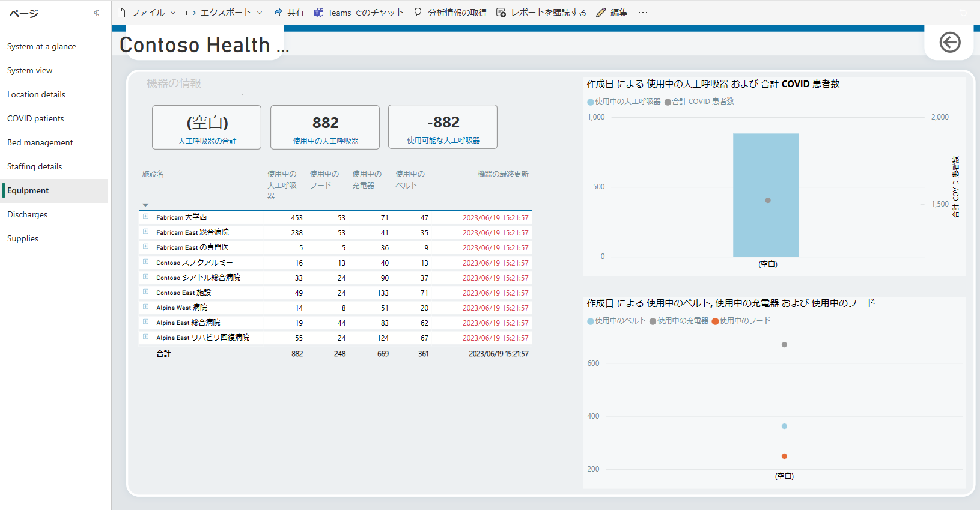Select the -882 使用可能な人工呼吸器 card
The width and height of the screenshot is (980, 510).
[443, 127]
